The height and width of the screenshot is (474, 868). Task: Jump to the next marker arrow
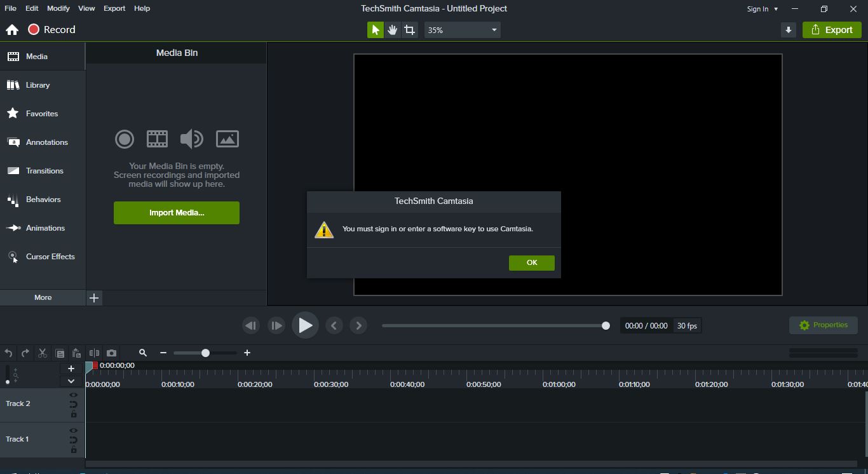pyautogui.click(x=358, y=325)
